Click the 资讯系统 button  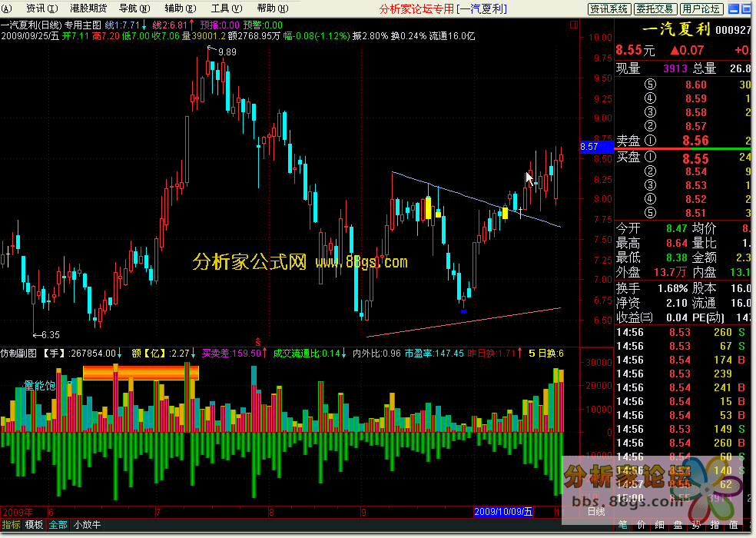609,8
